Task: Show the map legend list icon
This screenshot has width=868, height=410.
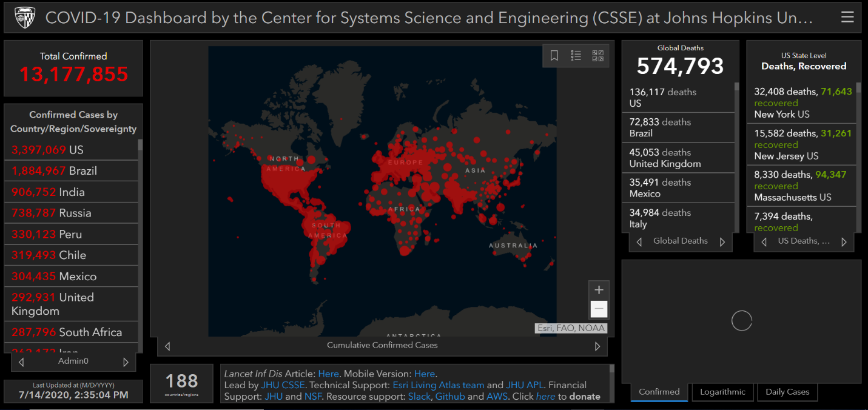Action: [x=576, y=56]
